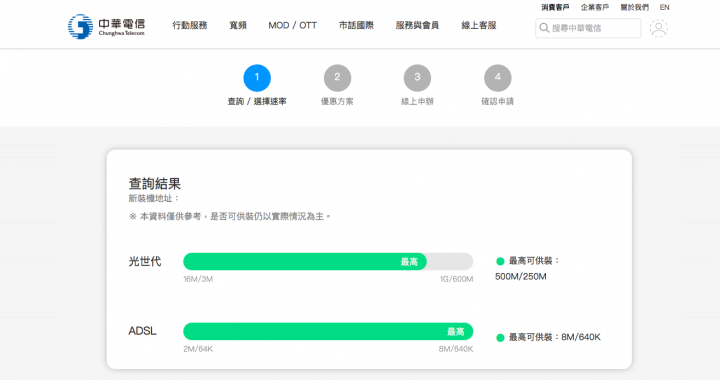
Task: Click the 確認申請 step label
Action: pyautogui.click(x=498, y=101)
